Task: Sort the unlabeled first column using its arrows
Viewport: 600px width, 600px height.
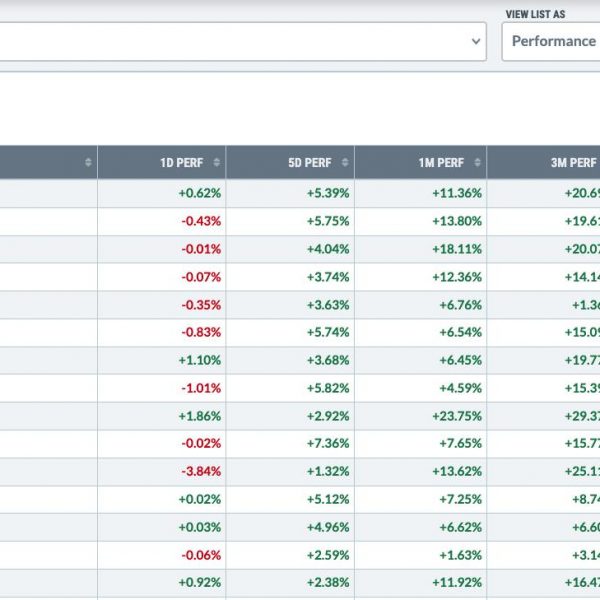Action: click(x=88, y=163)
